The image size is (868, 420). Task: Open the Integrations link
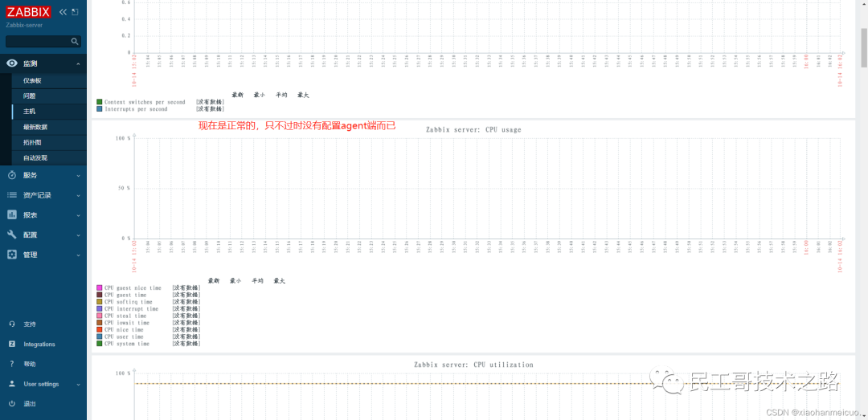pos(39,345)
